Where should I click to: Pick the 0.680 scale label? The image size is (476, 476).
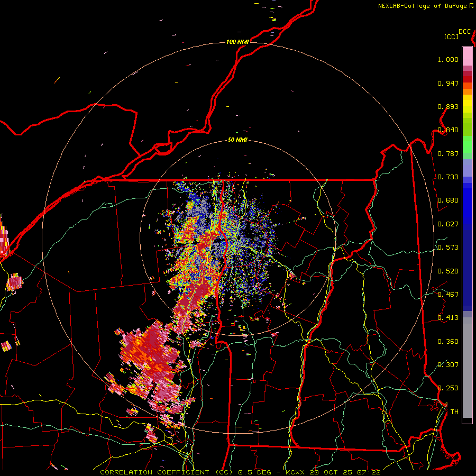[448, 200]
